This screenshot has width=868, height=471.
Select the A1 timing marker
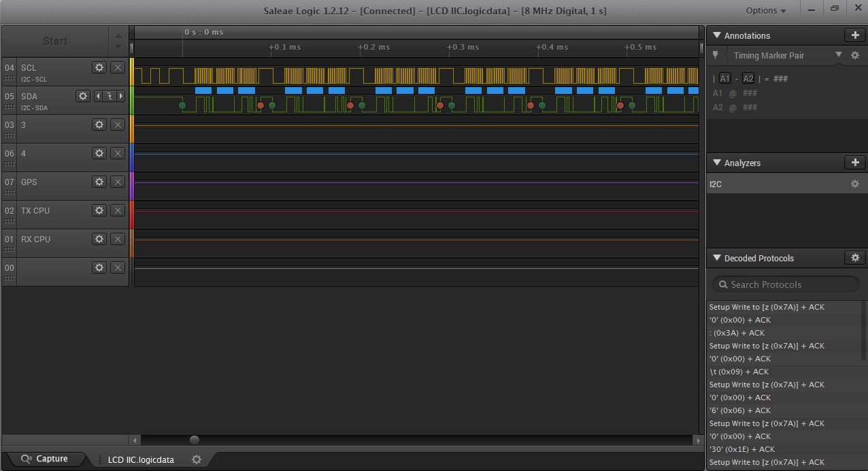pos(725,78)
